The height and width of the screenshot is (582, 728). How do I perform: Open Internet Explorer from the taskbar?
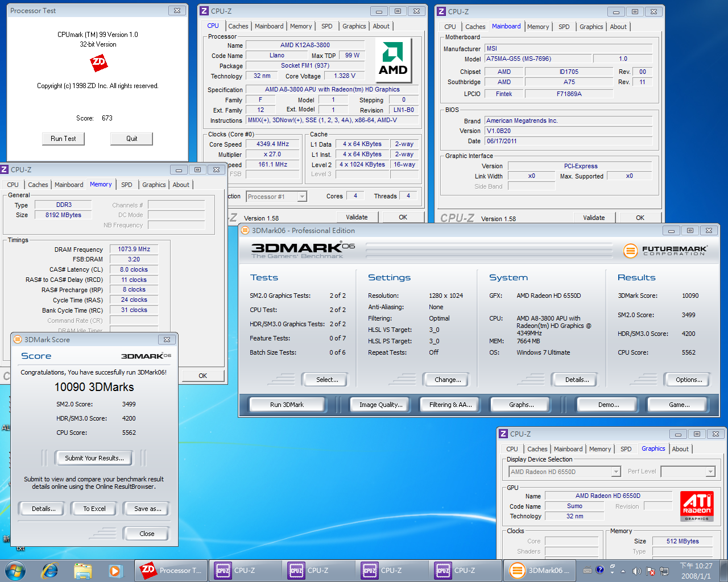49,571
